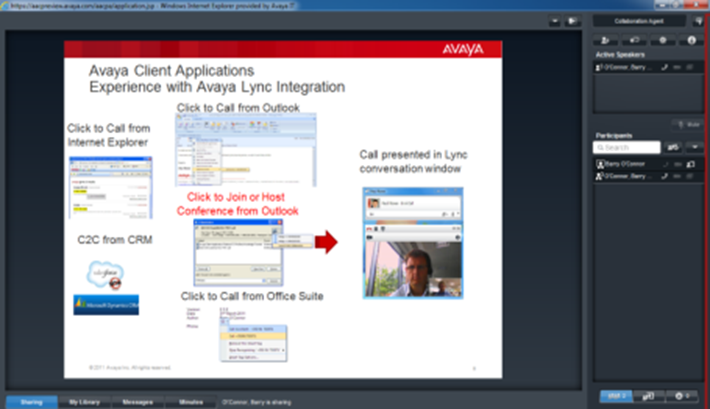The height and width of the screenshot is (409, 710).
Task: Click the conference dialog screenshot on slide
Action: 239,252
